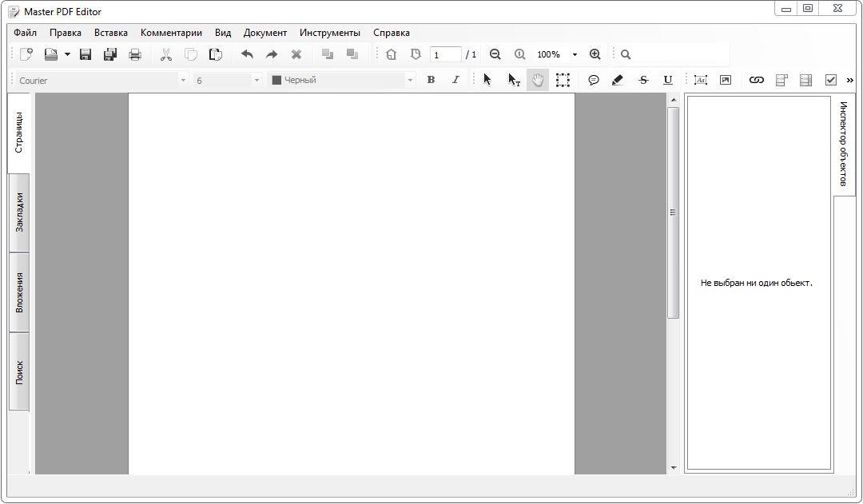Expand the recent files arrow beside the open icon
Viewport: 863px width, 504px height.
(67, 54)
